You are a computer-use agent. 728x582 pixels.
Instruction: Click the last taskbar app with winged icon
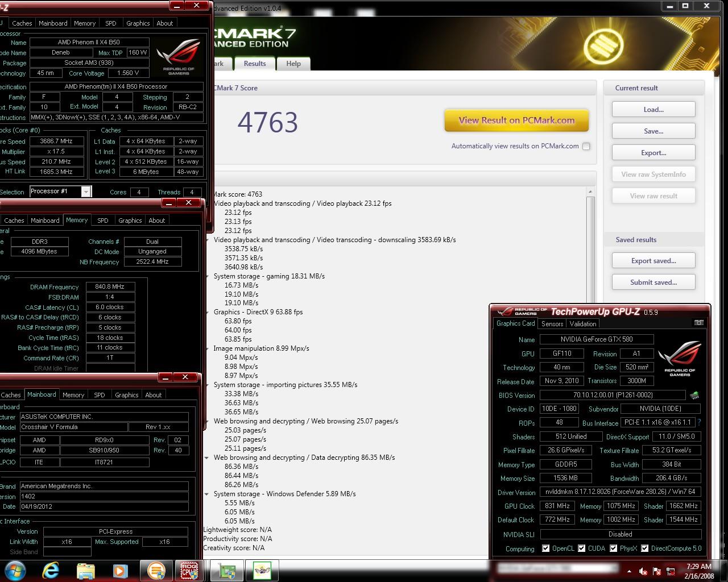click(x=262, y=570)
